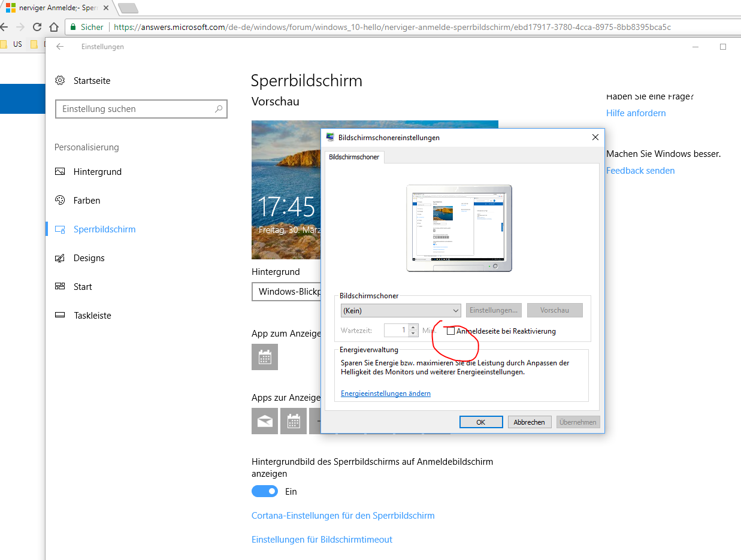This screenshot has width=741, height=560.
Task: Toggle Anmeldeseite bei Reaktivierung checkbox
Action: [450, 331]
